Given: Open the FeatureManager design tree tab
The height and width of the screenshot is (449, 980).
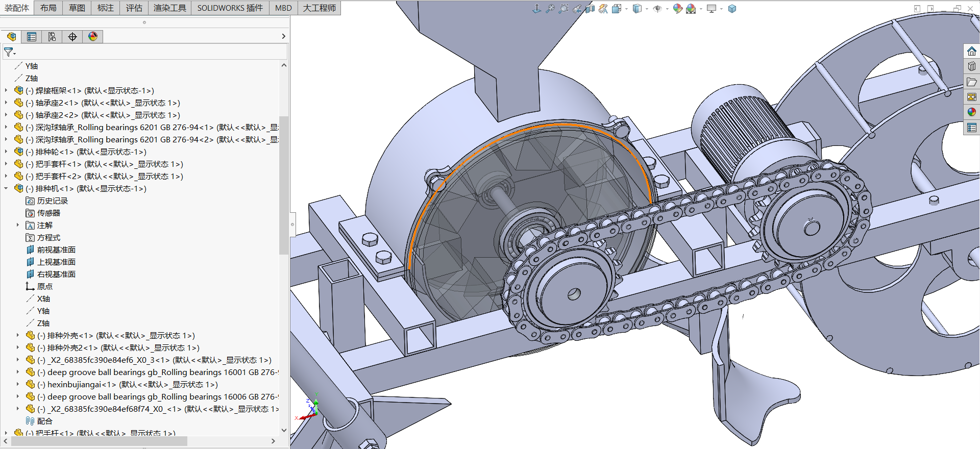Looking at the screenshot, I should coord(11,37).
